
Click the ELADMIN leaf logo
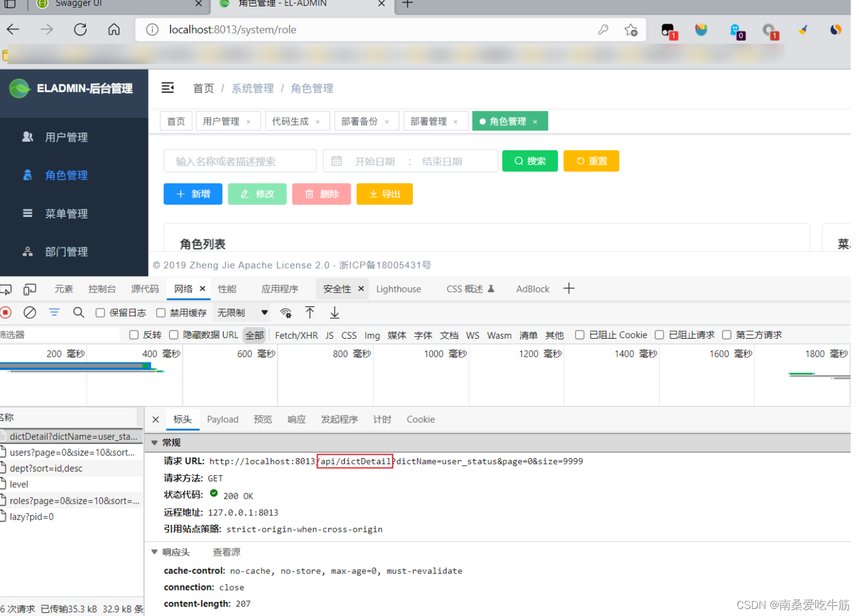(20, 89)
